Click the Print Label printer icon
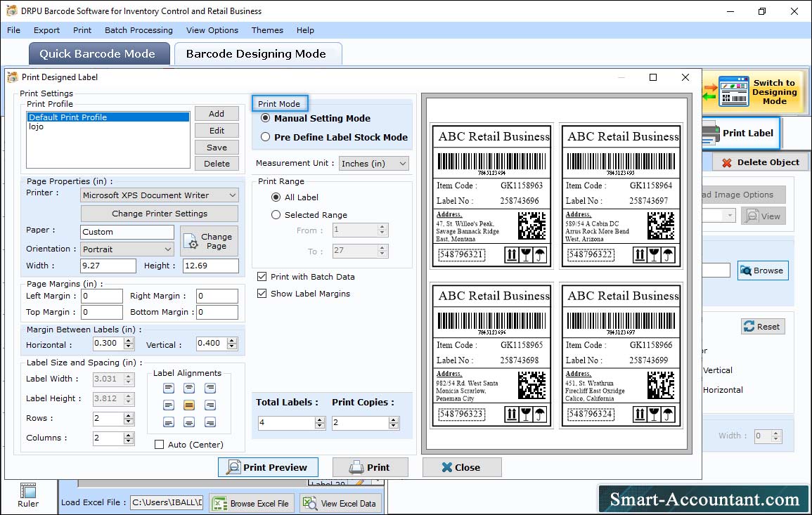This screenshot has height=515, width=812. (x=710, y=133)
